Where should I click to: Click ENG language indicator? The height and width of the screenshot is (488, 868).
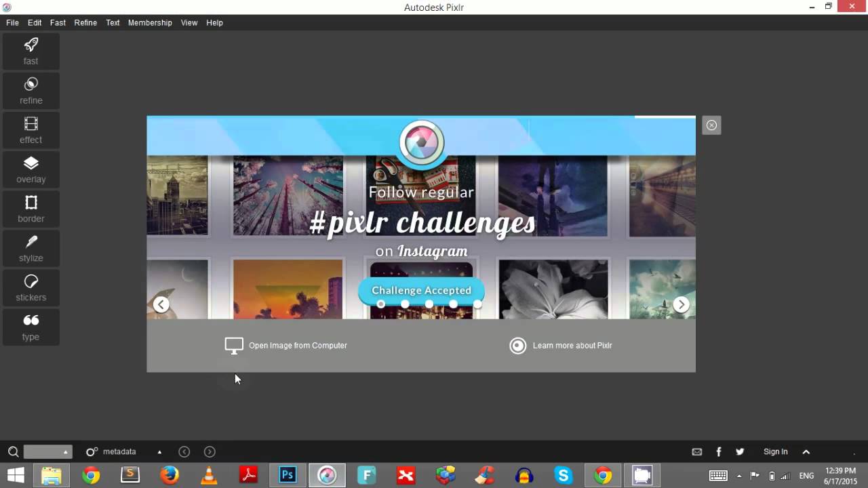pyautogui.click(x=806, y=476)
